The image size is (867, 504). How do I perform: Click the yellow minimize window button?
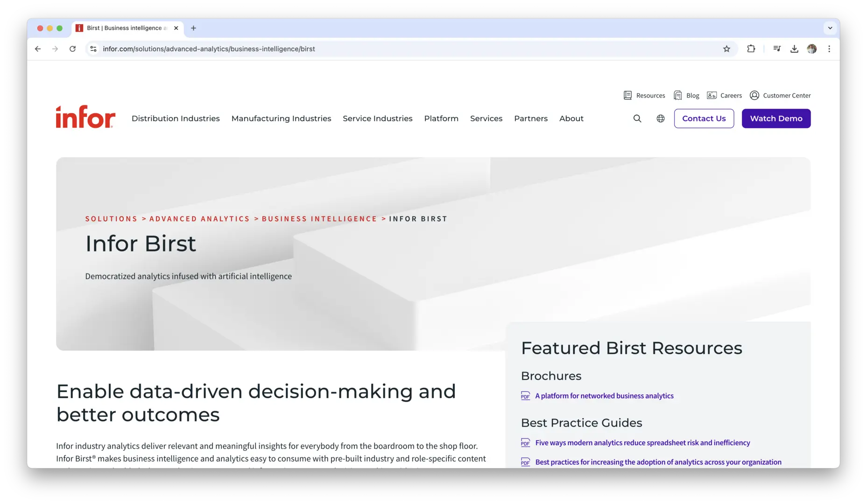pyautogui.click(x=50, y=28)
